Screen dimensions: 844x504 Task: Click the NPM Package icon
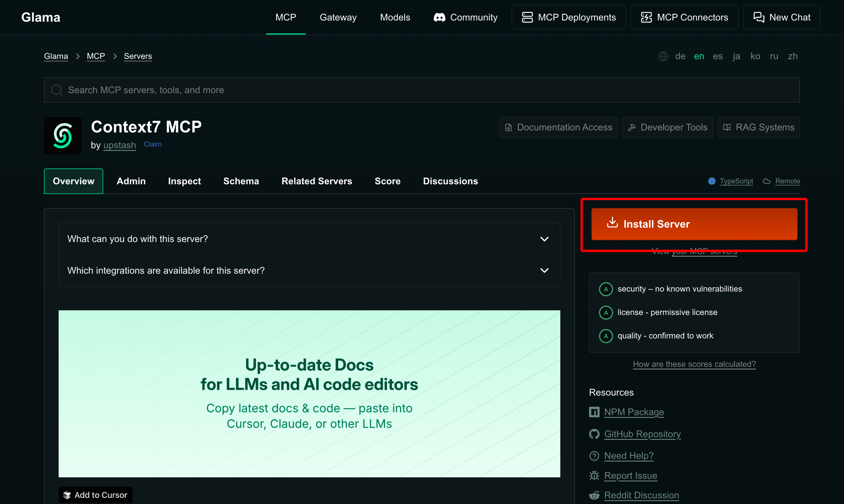pyautogui.click(x=594, y=412)
